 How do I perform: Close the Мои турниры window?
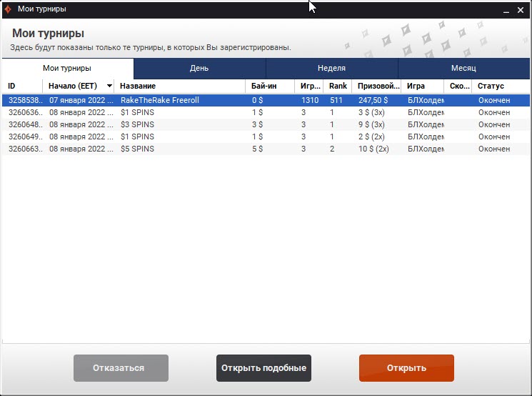click(x=521, y=10)
